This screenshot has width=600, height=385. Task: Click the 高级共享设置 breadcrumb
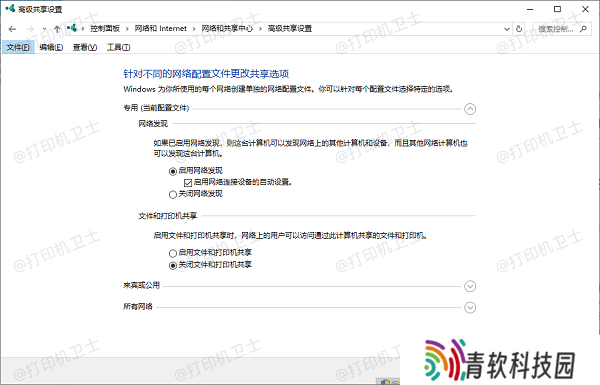pyautogui.click(x=290, y=28)
